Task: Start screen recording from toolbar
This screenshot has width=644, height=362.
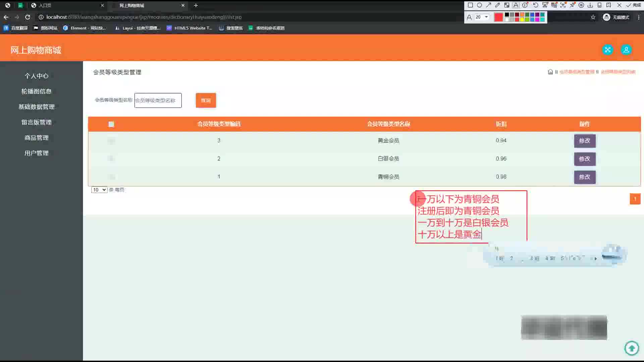Action: [x=581, y=5]
